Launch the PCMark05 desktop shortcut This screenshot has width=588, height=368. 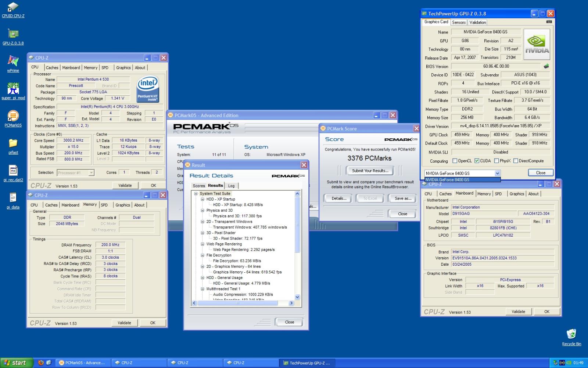[13, 118]
